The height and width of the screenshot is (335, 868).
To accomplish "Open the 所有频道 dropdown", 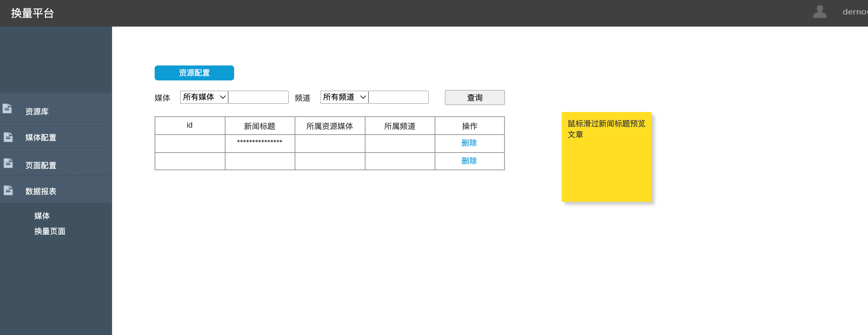I will point(344,97).
